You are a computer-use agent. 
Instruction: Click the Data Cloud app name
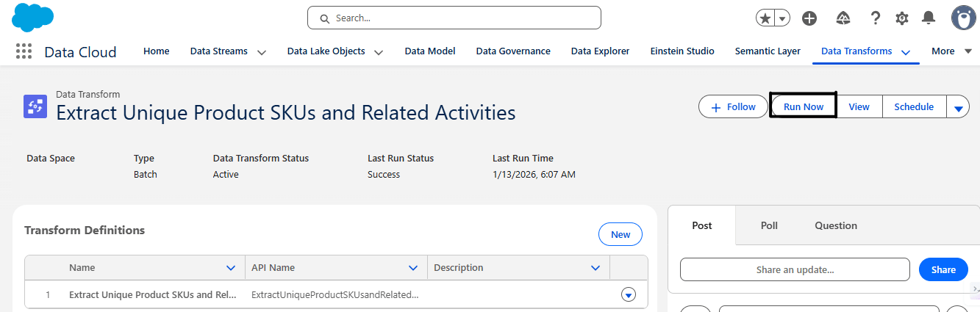(80, 52)
